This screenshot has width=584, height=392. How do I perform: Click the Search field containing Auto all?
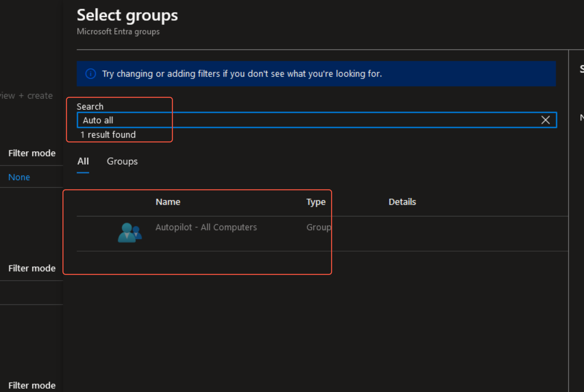click(297, 120)
